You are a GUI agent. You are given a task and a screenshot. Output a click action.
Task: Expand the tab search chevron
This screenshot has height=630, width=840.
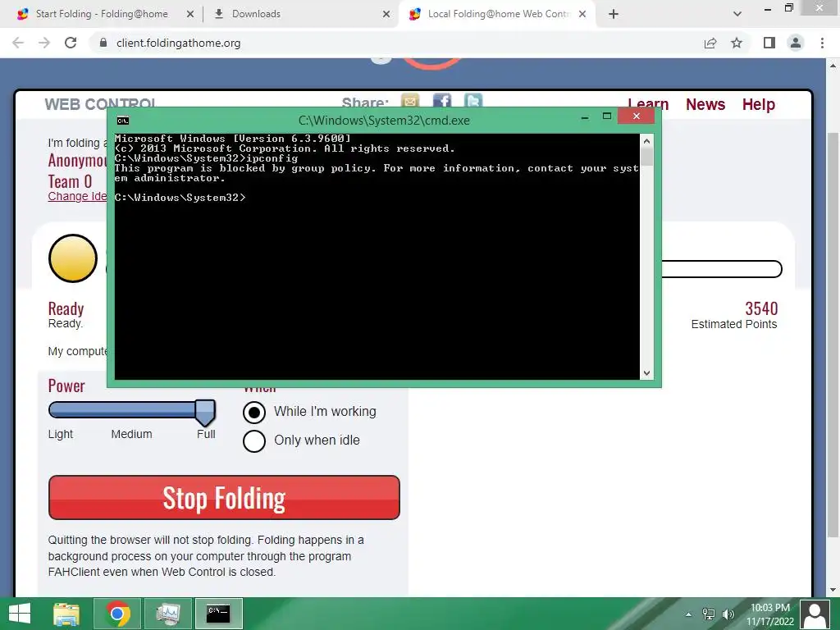pyautogui.click(x=737, y=14)
